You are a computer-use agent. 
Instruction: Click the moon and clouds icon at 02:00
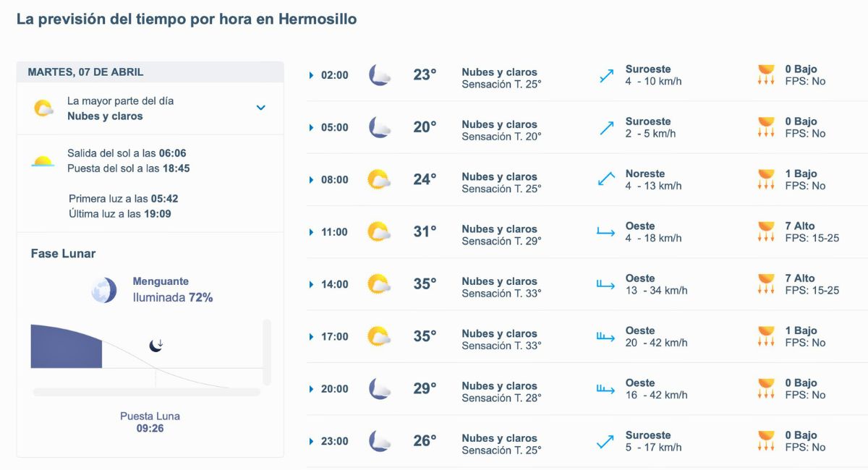pyautogui.click(x=379, y=74)
